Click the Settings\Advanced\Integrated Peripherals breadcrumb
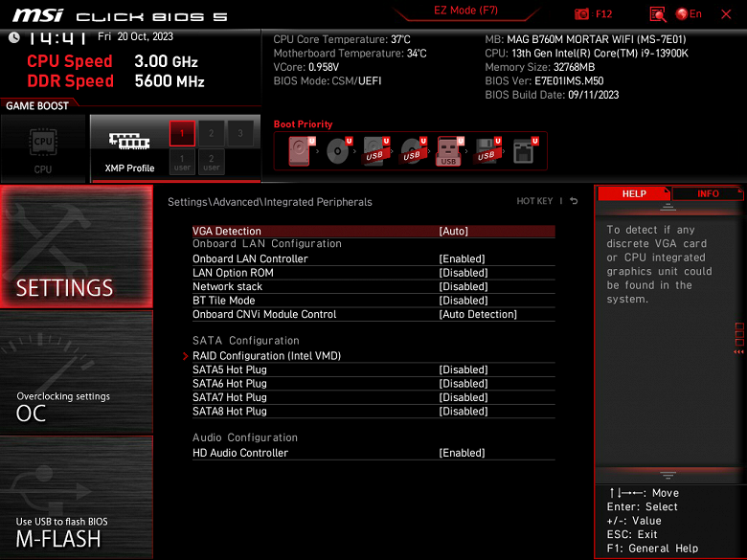 click(270, 202)
